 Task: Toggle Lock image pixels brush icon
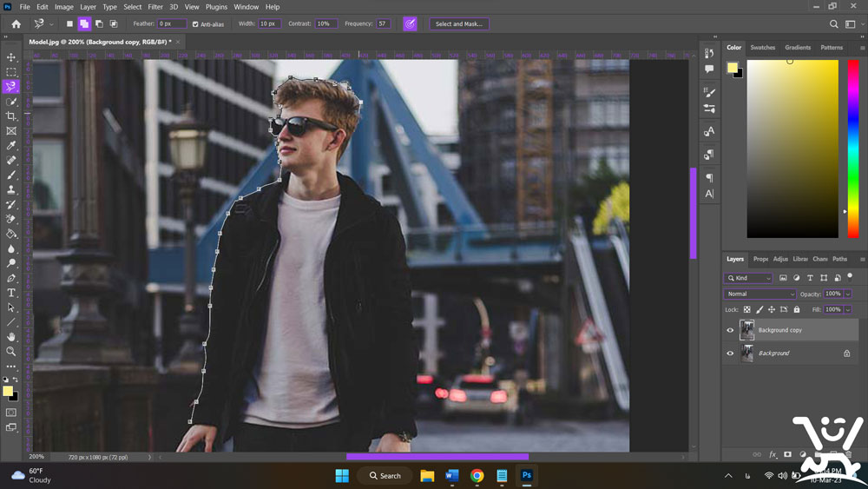click(759, 309)
